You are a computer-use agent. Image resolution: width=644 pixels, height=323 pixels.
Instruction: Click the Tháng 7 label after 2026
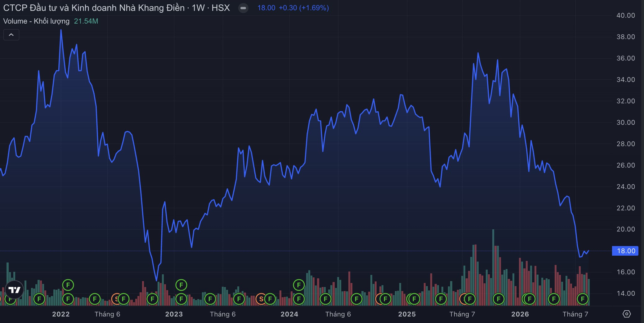[x=575, y=314]
